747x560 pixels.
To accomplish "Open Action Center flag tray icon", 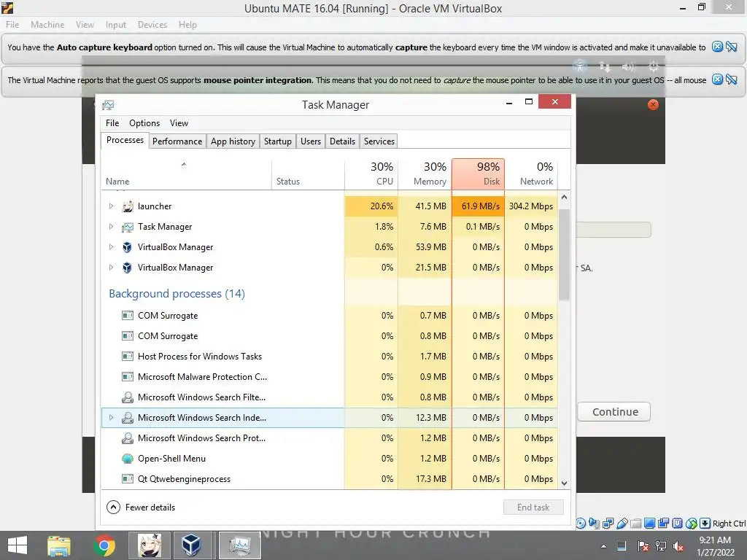I will 643,546.
